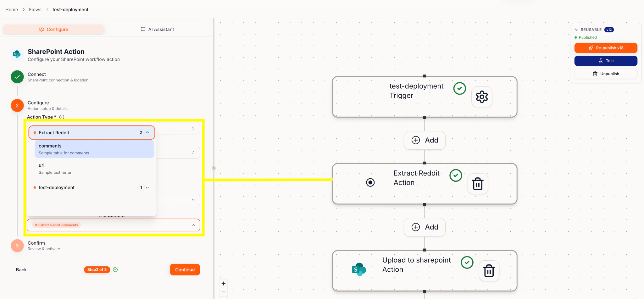The width and height of the screenshot is (644, 299).
Task: Collapse the Extract Reddit group
Action: pyautogui.click(x=147, y=132)
